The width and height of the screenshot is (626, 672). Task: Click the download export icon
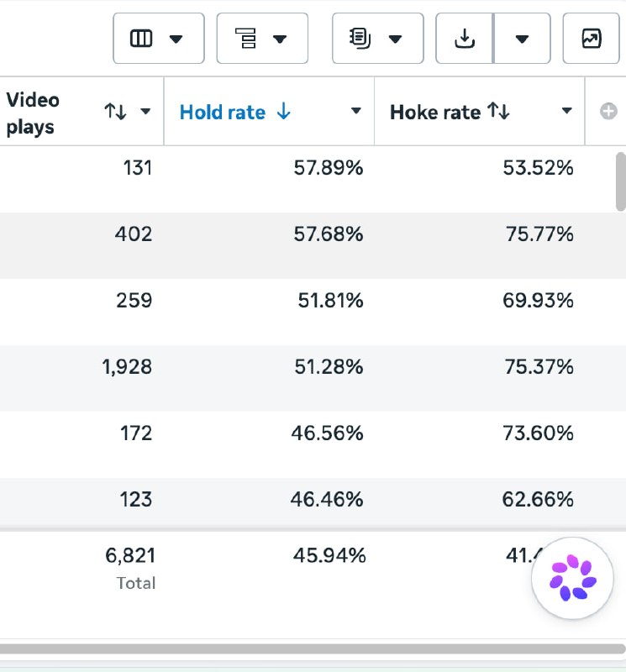coord(465,39)
